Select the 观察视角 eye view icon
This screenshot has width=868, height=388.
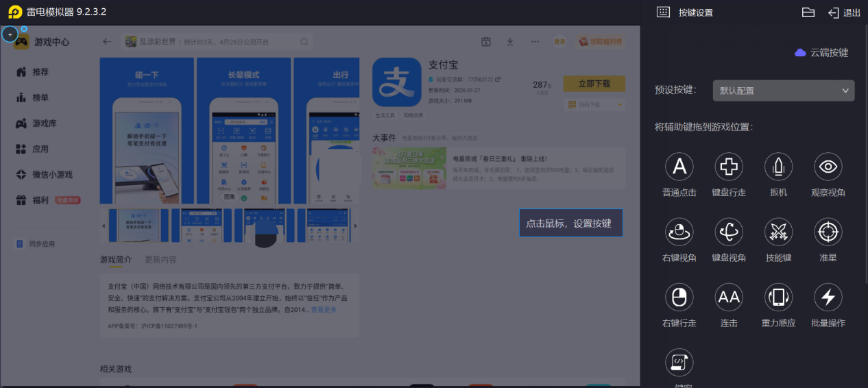(x=828, y=166)
